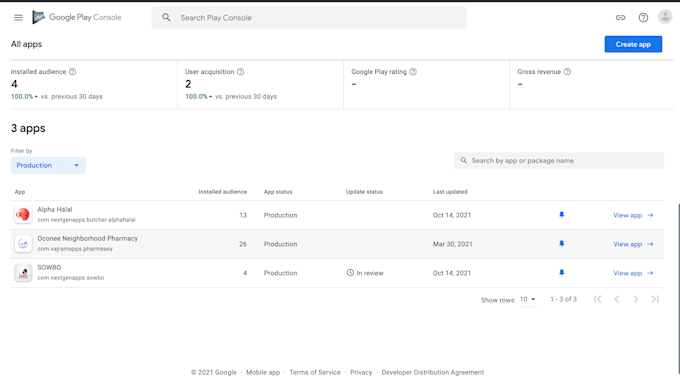Screen dimensions: 680x377
Task: Sort by the Installed audience column header
Action: click(x=222, y=192)
